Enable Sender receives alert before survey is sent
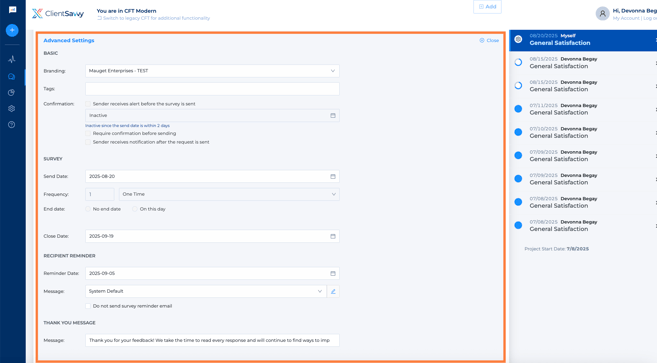 [88, 104]
